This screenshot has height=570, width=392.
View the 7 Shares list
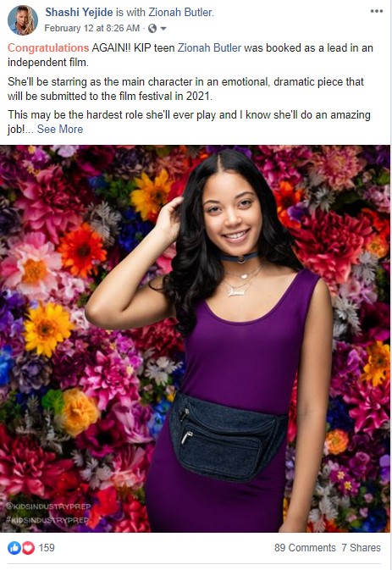click(361, 548)
